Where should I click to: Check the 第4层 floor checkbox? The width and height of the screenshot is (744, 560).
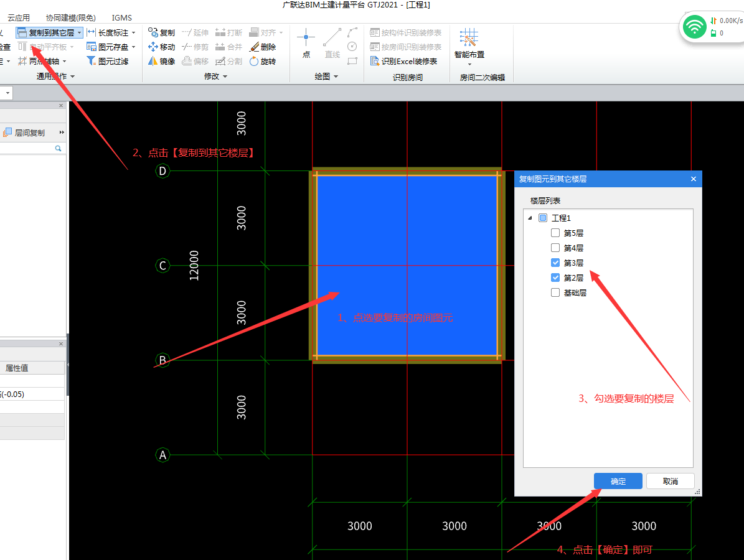click(x=555, y=248)
